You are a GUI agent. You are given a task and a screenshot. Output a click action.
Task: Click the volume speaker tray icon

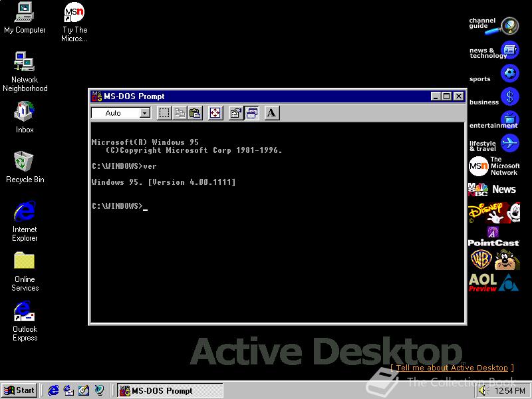point(483,391)
